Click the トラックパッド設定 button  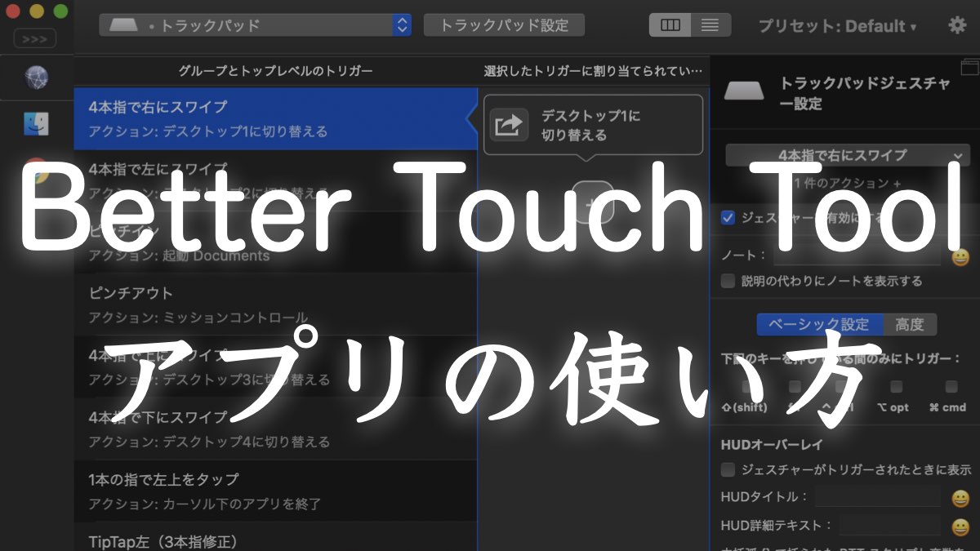[504, 25]
